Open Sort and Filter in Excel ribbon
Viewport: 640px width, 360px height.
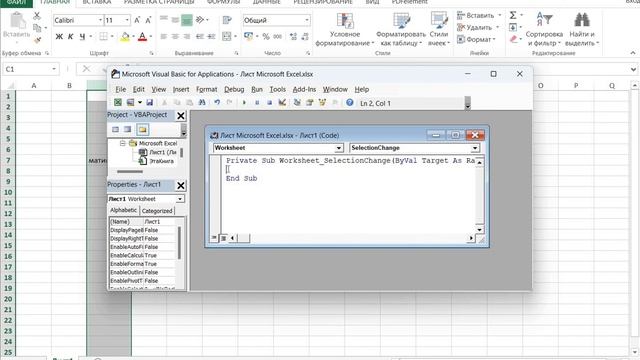tap(544, 29)
